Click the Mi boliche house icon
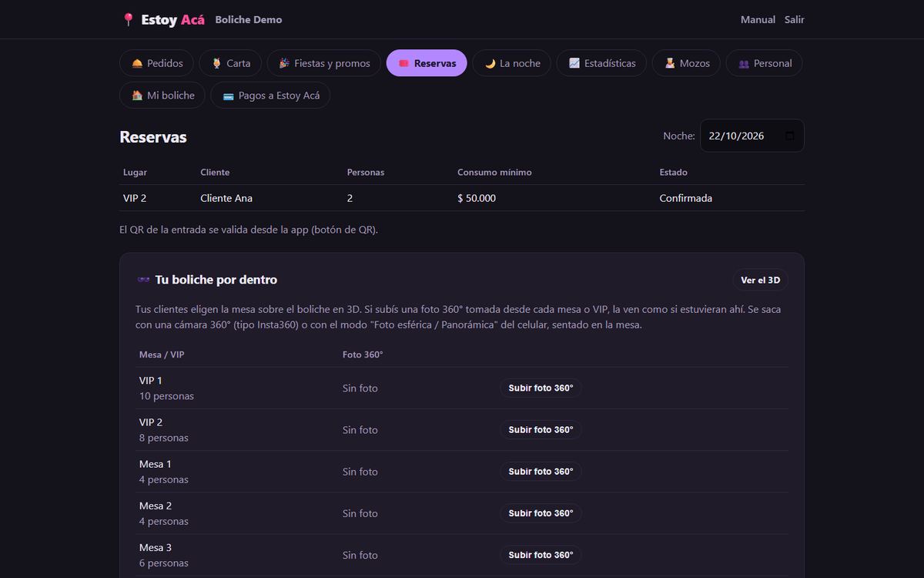Viewport: 924px width, 578px height. coord(137,96)
